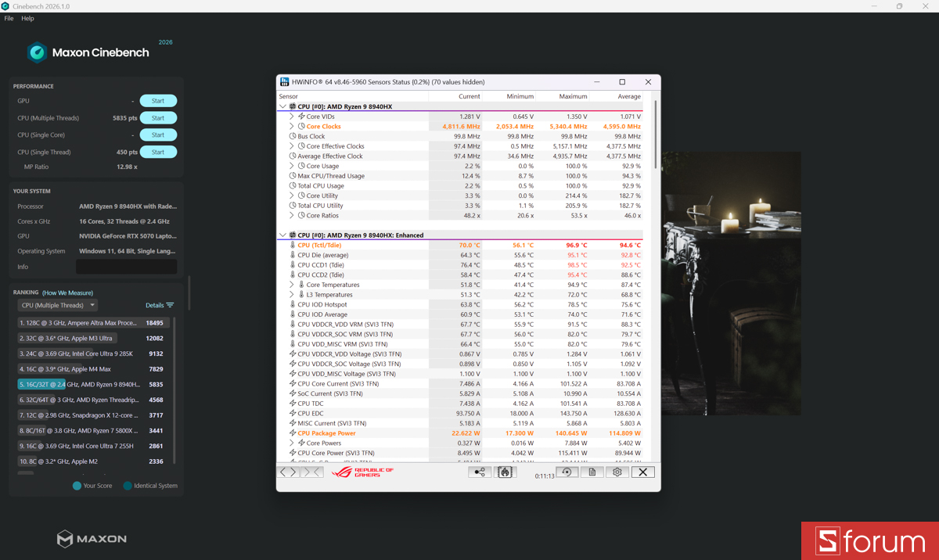Click the thermometer icon beside CPU CCD1 (Tdie)

(293, 264)
